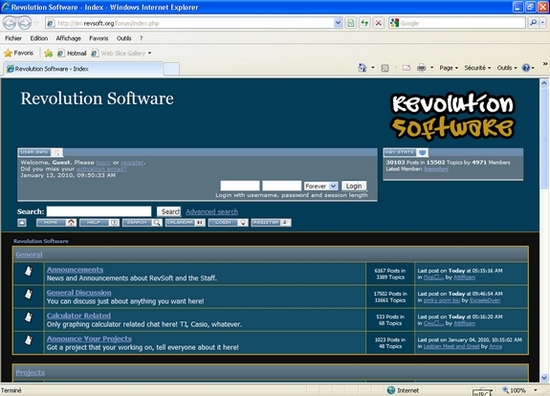Open the Projects category link

point(30,372)
